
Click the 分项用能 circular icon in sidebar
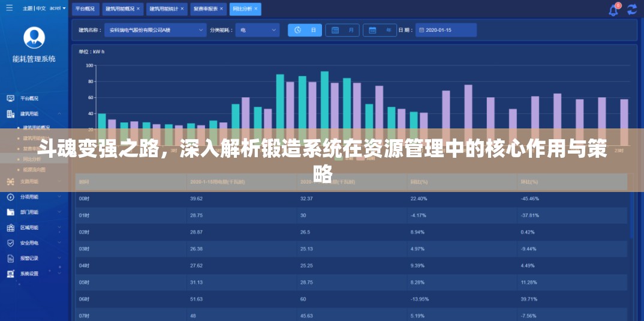coord(11,197)
